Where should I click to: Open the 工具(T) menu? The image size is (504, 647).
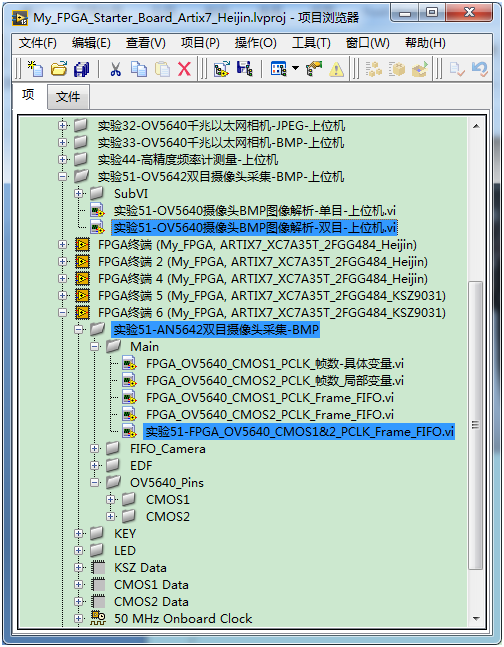(311, 43)
